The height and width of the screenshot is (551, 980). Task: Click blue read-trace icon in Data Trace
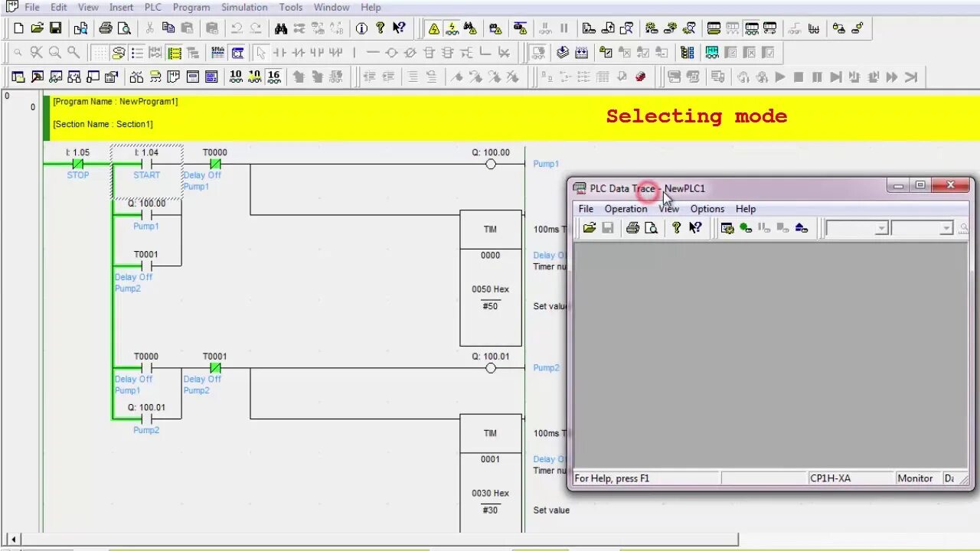801,228
